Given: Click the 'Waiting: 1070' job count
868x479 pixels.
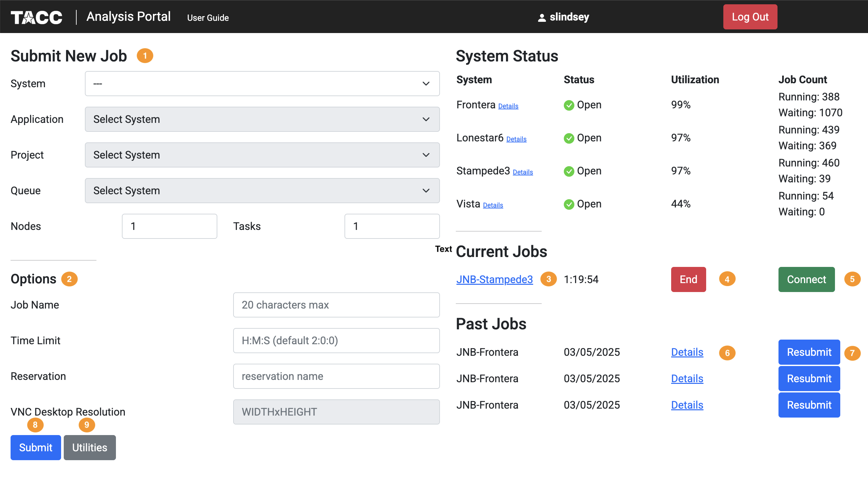Looking at the screenshot, I should [810, 113].
